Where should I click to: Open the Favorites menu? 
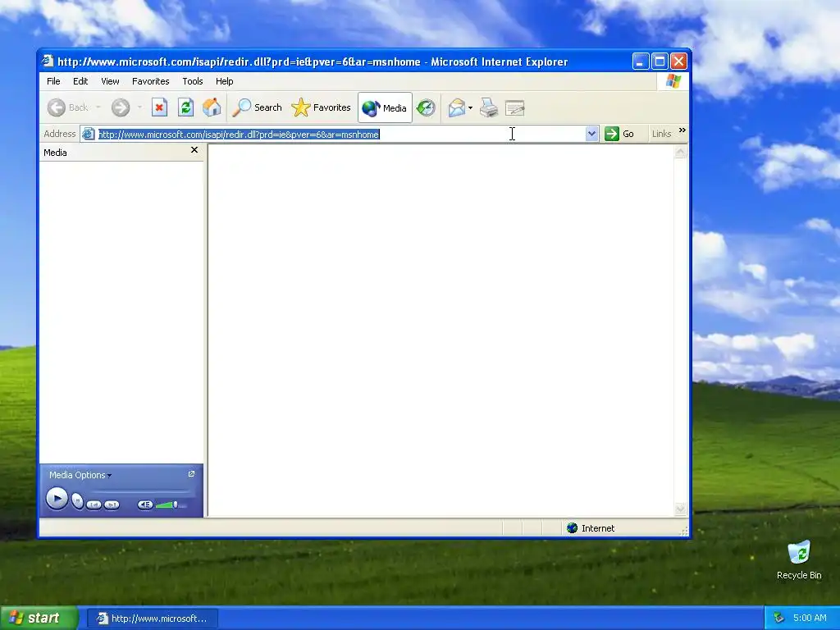tap(151, 81)
